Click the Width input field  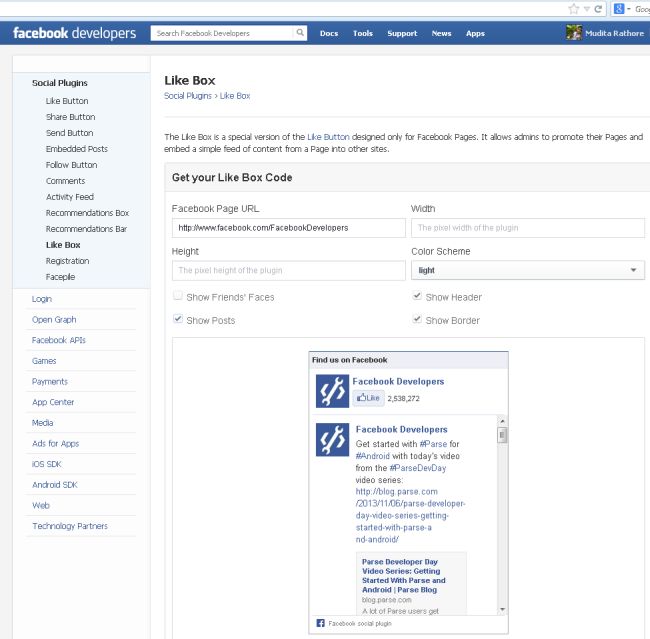pos(528,228)
